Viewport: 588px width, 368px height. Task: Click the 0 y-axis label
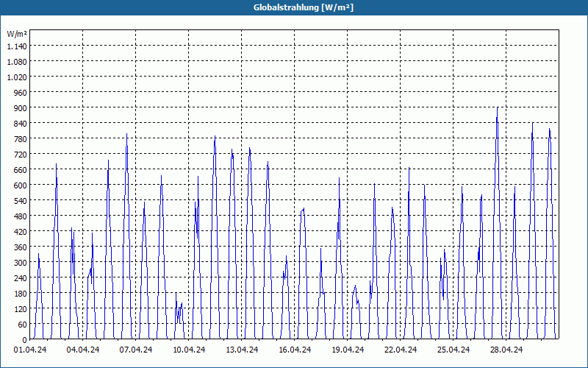click(x=25, y=340)
